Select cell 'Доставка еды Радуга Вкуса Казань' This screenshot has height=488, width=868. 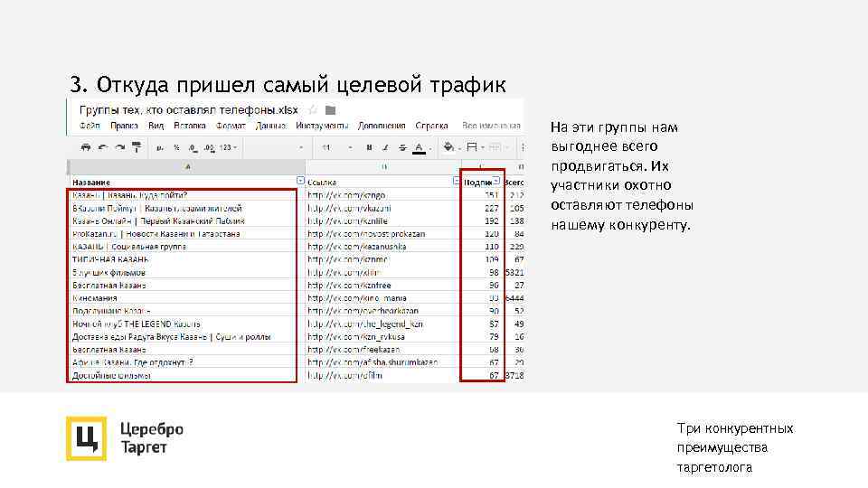click(x=186, y=337)
